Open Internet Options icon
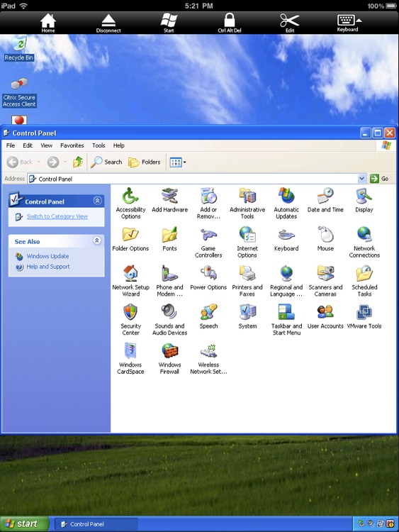Image resolution: width=399 pixels, height=532 pixels. (x=247, y=242)
